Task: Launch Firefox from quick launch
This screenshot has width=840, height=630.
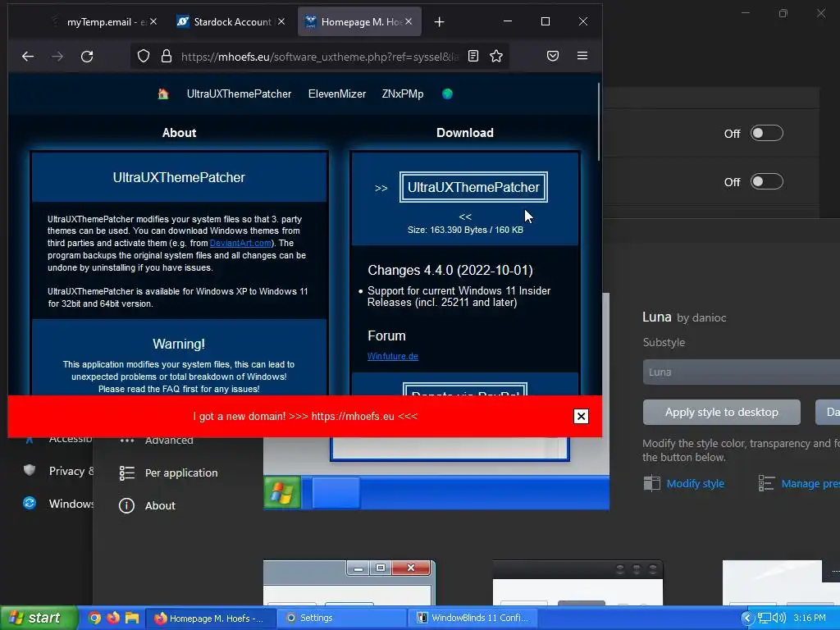Action: [x=113, y=619]
